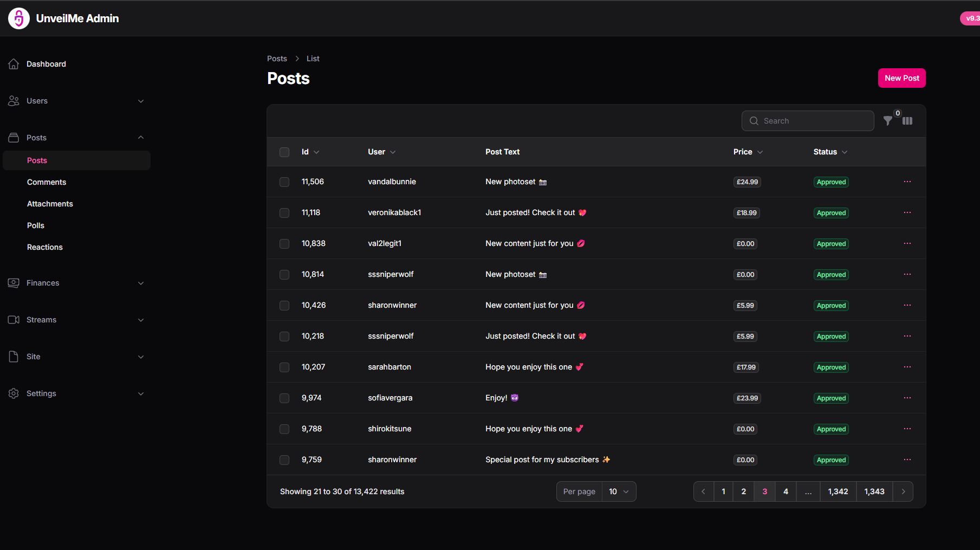The image size is (980, 550).
Task: Click the Dashboard home icon
Action: click(14, 64)
